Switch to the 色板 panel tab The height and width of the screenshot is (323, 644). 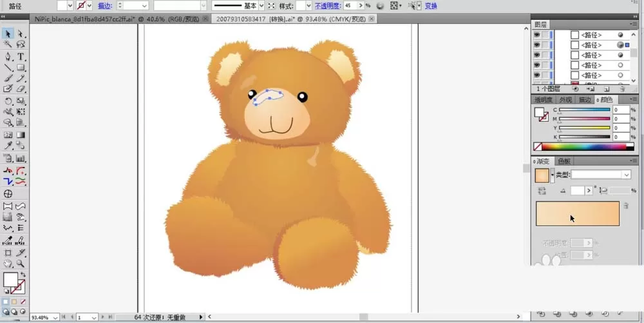pos(564,161)
